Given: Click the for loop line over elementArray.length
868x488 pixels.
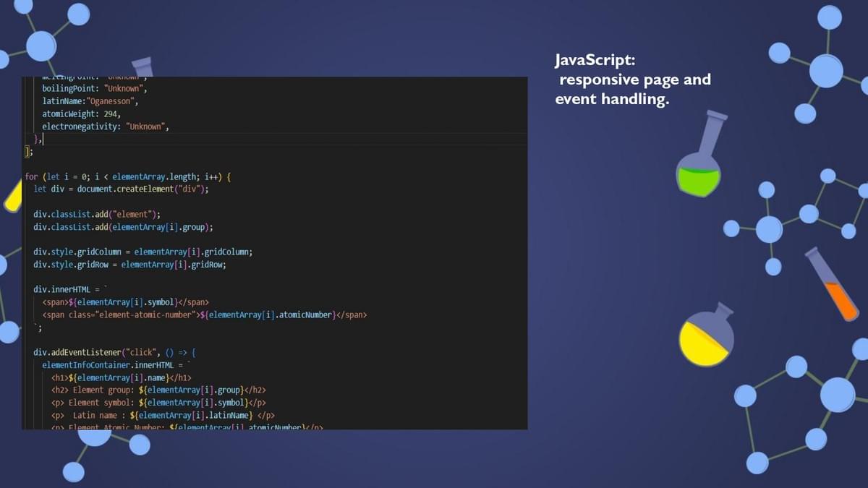Looking at the screenshot, I should pos(128,176).
